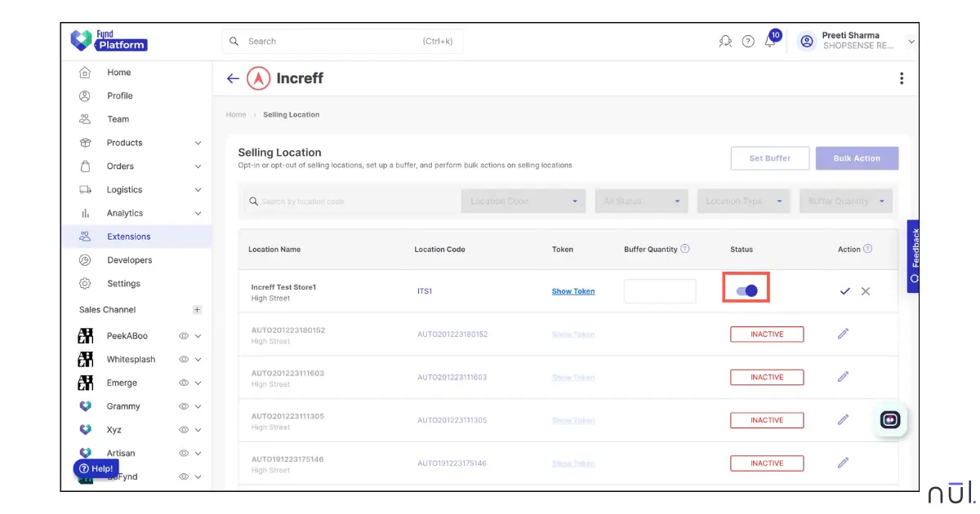Click the Whitesplash channel logo

click(85, 359)
